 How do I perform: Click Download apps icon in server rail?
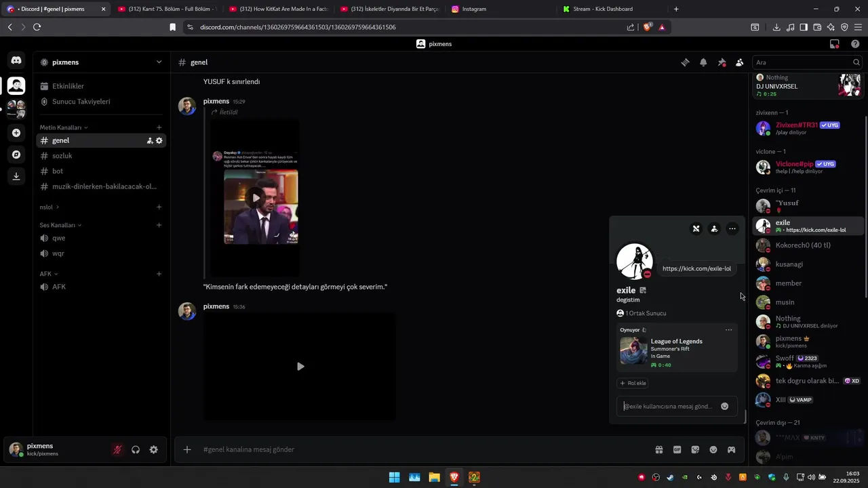tap(16, 176)
